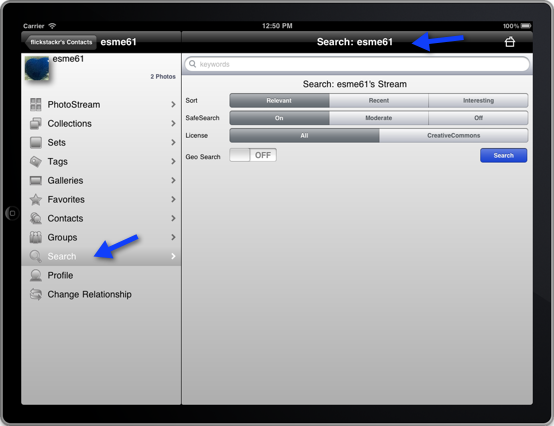
Task: Click the magnifier icon in keywords field
Action: [193, 64]
